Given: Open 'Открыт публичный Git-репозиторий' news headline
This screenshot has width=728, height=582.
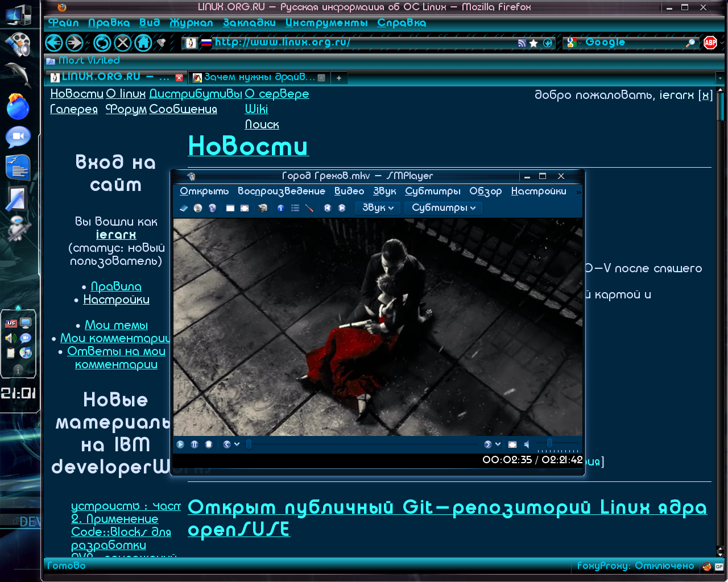Looking at the screenshot, I should click(x=447, y=518).
